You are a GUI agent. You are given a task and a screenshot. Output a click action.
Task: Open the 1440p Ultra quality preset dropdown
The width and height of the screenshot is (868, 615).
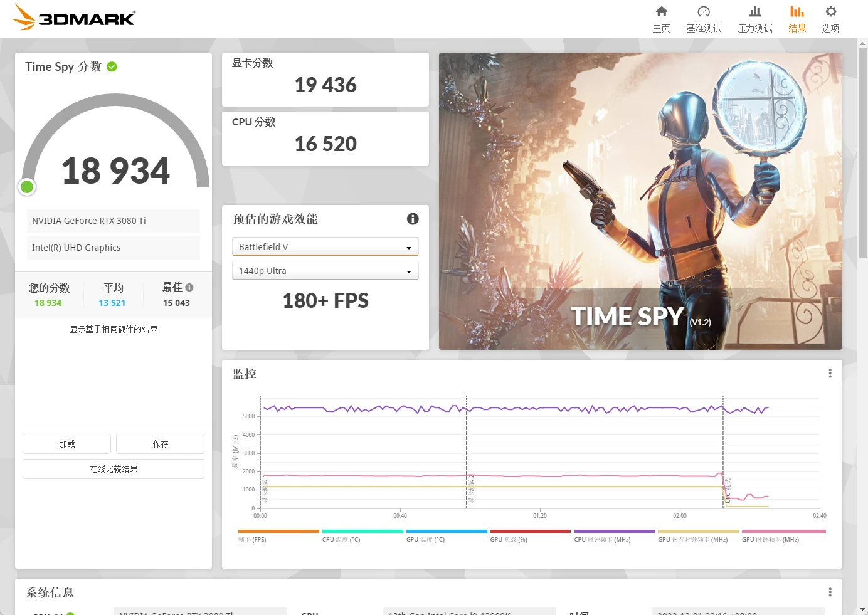click(325, 270)
